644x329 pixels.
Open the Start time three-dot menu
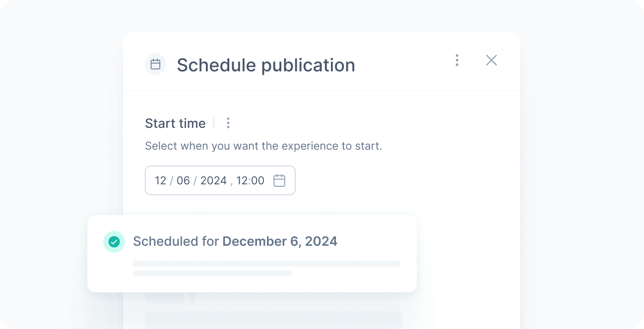tap(228, 123)
